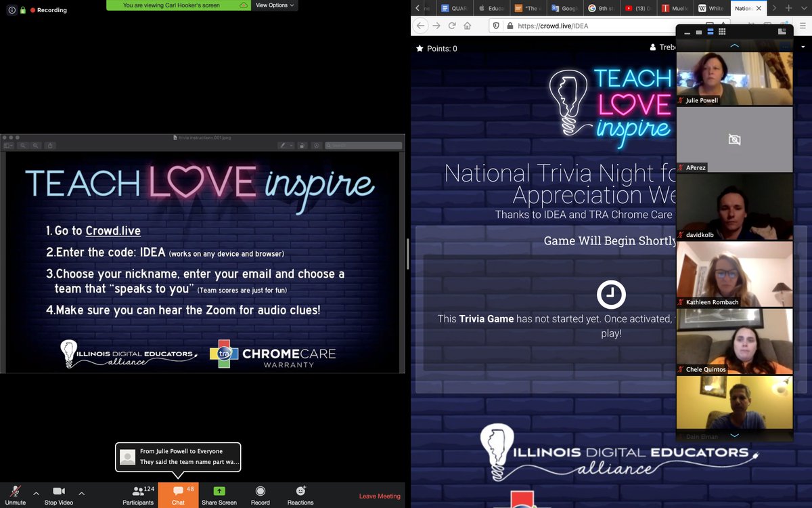Screen dimensions: 812x508
Task: Open video options arrow beside Stop Video
Action: click(x=82, y=493)
